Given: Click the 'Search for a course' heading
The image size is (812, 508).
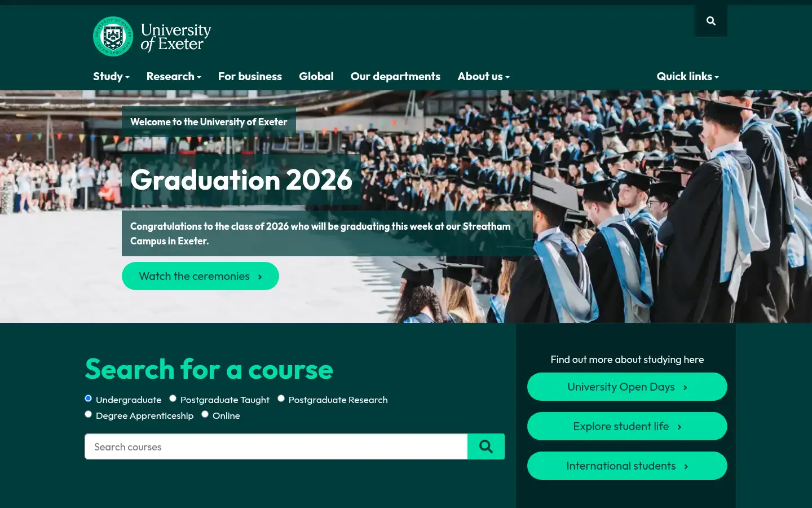Looking at the screenshot, I should pyautogui.click(x=209, y=369).
